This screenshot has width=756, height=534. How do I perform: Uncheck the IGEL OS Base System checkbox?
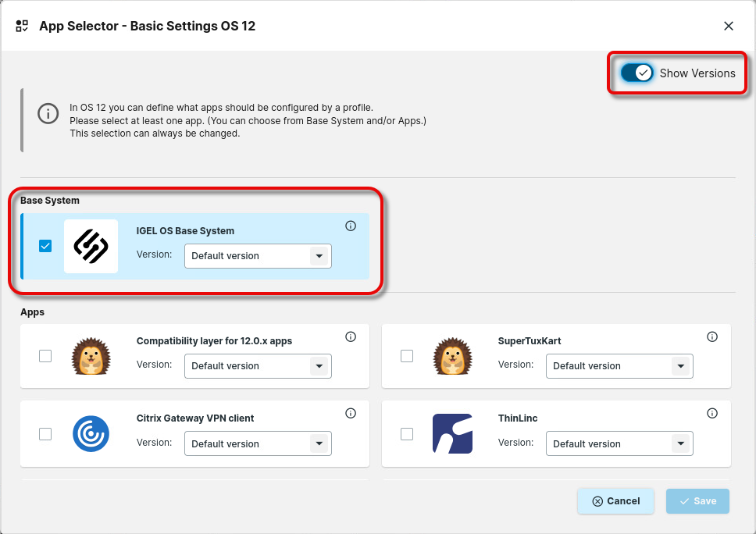45,246
